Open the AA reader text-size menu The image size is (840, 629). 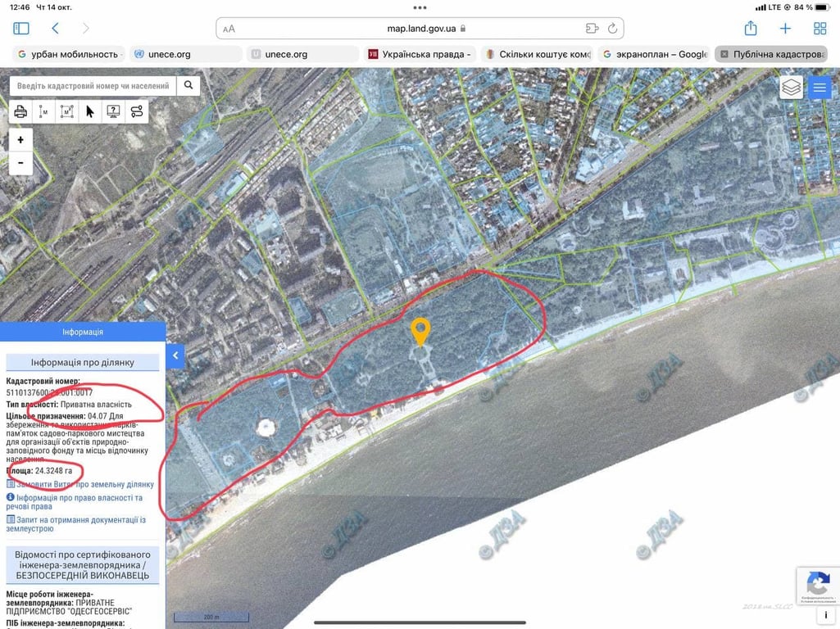[x=229, y=29]
